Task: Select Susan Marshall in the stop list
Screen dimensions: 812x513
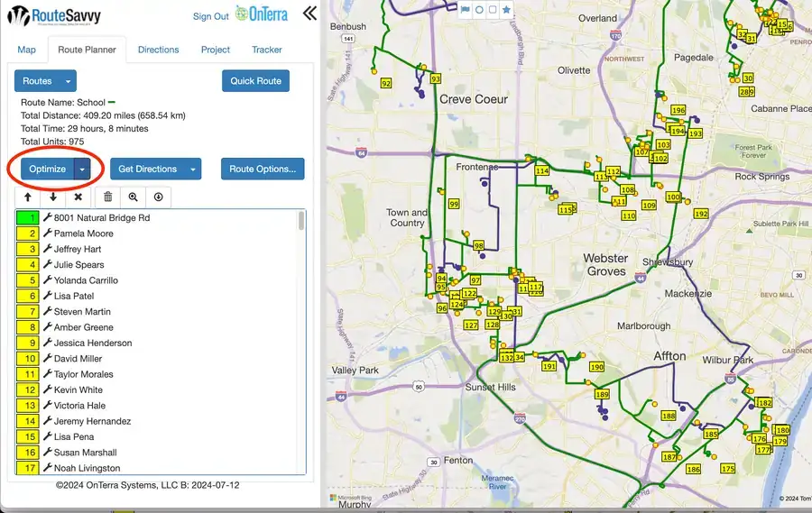Action: click(x=86, y=453)
